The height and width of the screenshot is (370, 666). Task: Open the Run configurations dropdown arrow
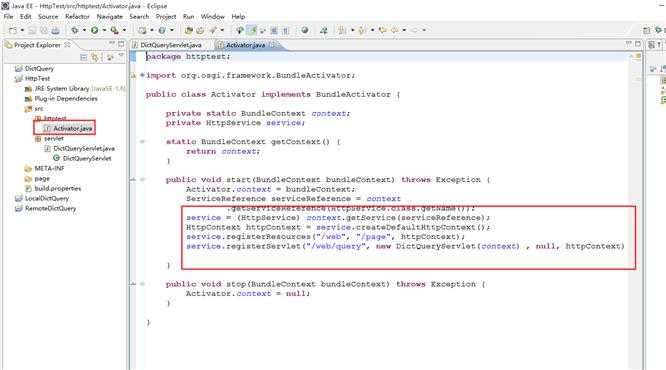click(104, 31)
